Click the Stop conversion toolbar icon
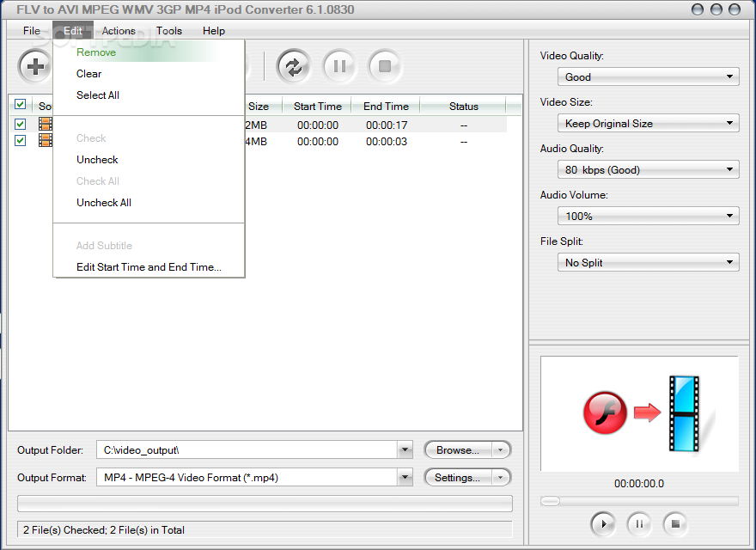This screenshot has height=550, width=756. (385, 66)
